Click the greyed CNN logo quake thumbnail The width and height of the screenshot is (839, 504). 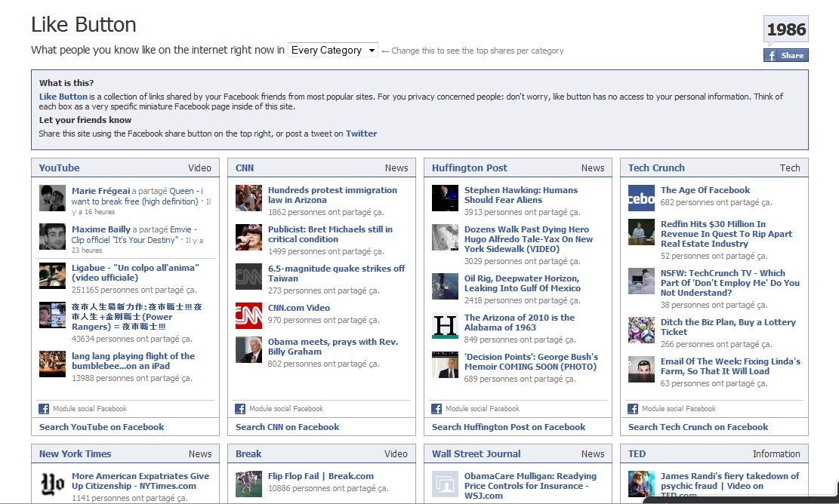pos(248,276)
